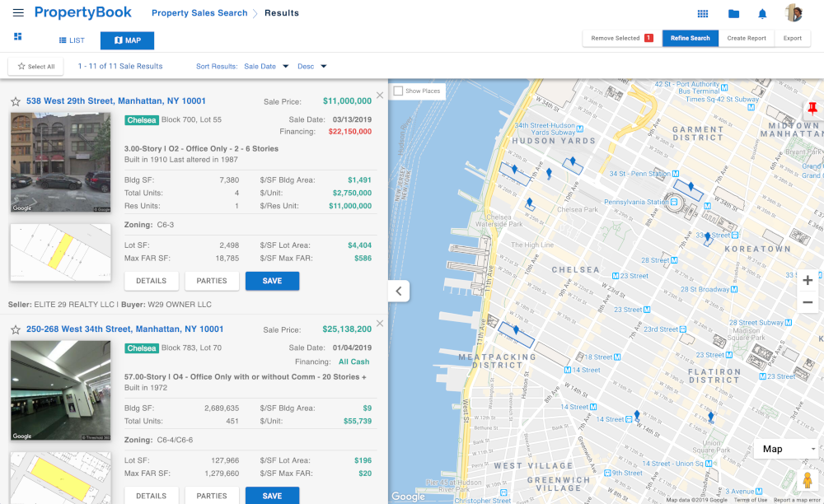Click 1 - 11 of 11 Sale Results text

tap(120, 66)
